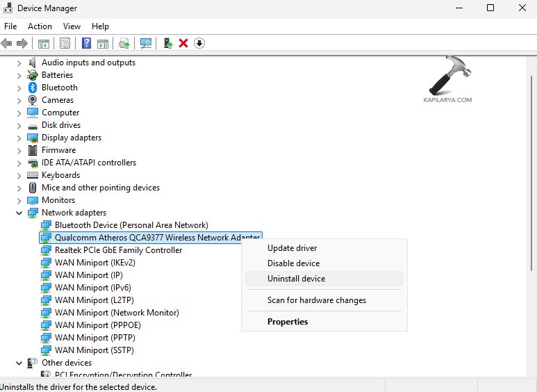The image size is (537, 392).
Task: Select WAN Miniport (Network Monitor) device
Action: click(117, 313)
